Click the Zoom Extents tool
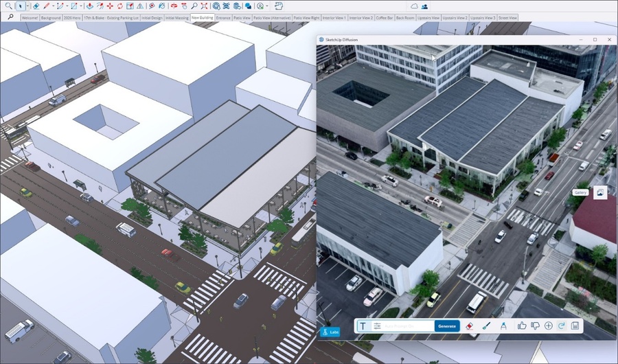618x364 pixels. coord(204,5)
